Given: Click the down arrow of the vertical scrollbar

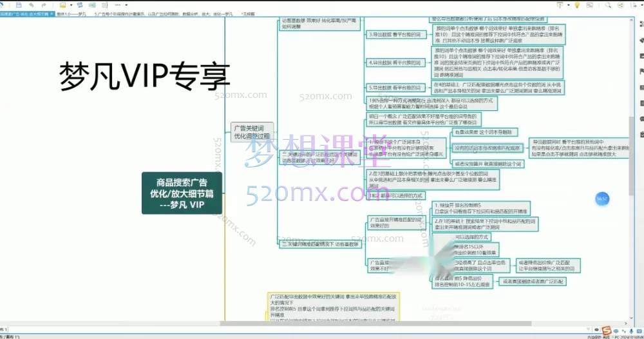Looking at the screenshot, I should coord(631,318).
